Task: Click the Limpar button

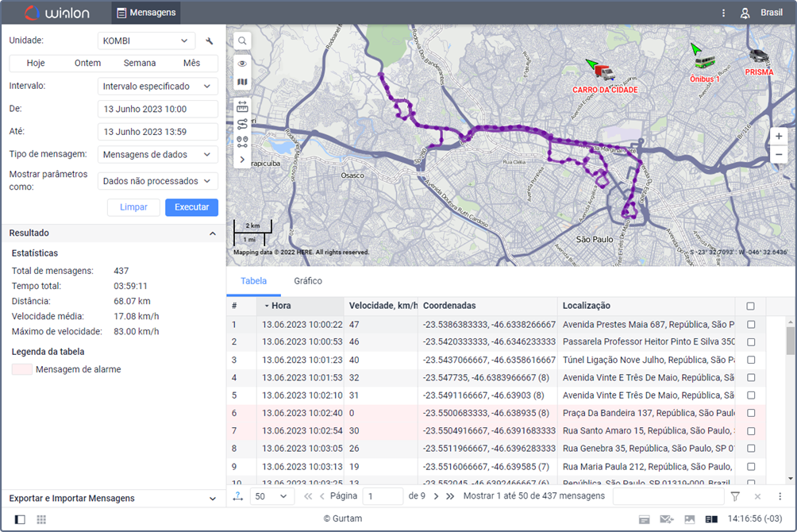Action: click(133, 207)
